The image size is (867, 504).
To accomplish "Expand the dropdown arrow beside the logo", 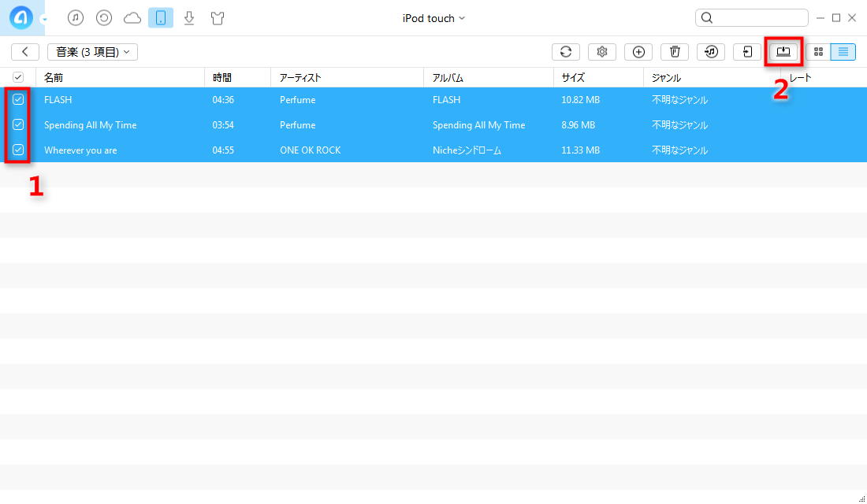I will click(x=44, y=20).
